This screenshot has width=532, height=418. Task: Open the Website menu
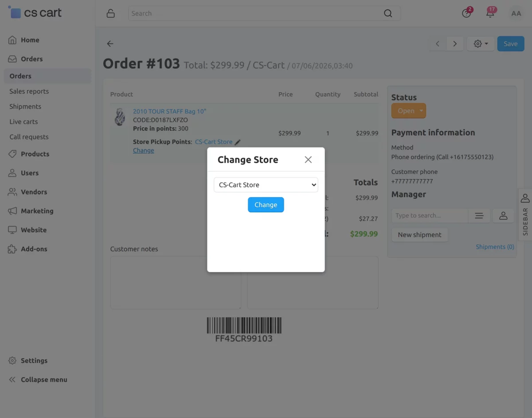coord(34,230)
